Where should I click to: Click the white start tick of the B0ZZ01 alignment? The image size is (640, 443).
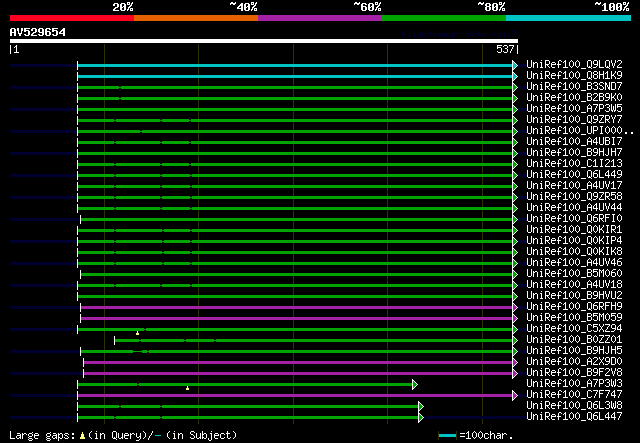point(115,341)
